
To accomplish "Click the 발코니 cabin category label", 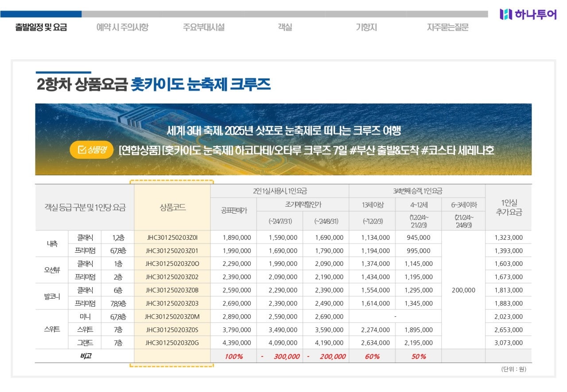I will point(52,297).
